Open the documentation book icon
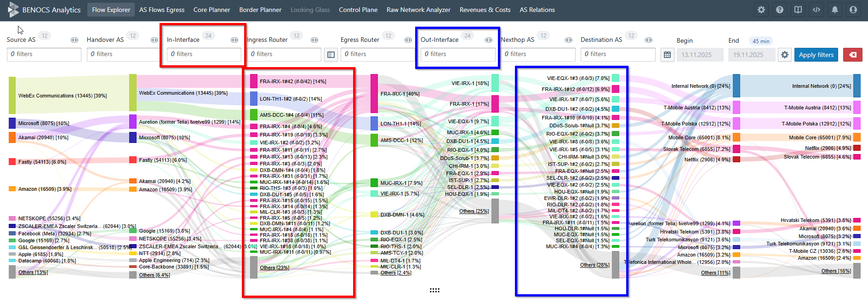This screenshot has height=308, width=868. tap(798, 10)
